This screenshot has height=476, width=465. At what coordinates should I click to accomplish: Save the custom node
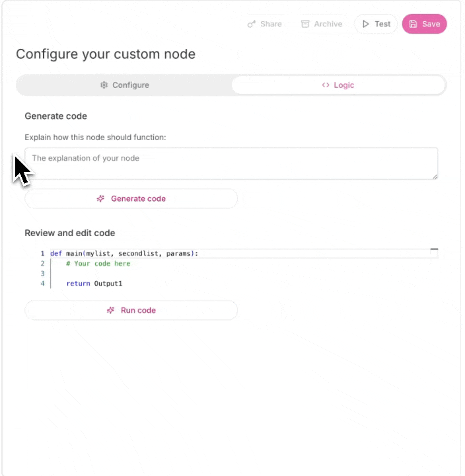[424, 24]
